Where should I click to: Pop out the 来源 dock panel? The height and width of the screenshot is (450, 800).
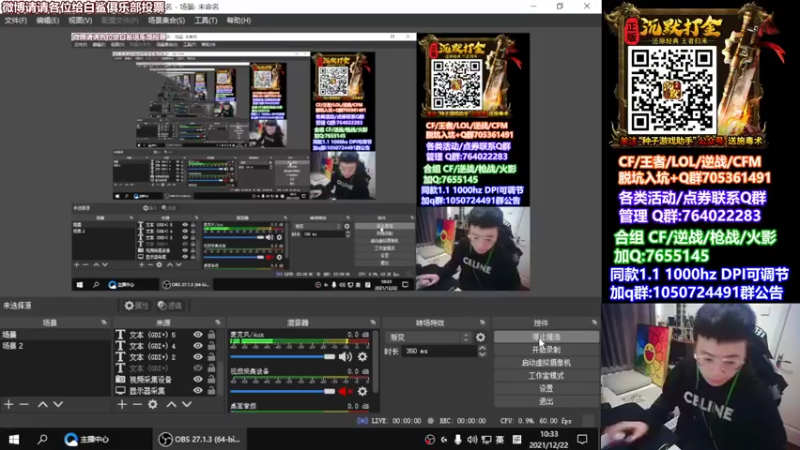218,322
